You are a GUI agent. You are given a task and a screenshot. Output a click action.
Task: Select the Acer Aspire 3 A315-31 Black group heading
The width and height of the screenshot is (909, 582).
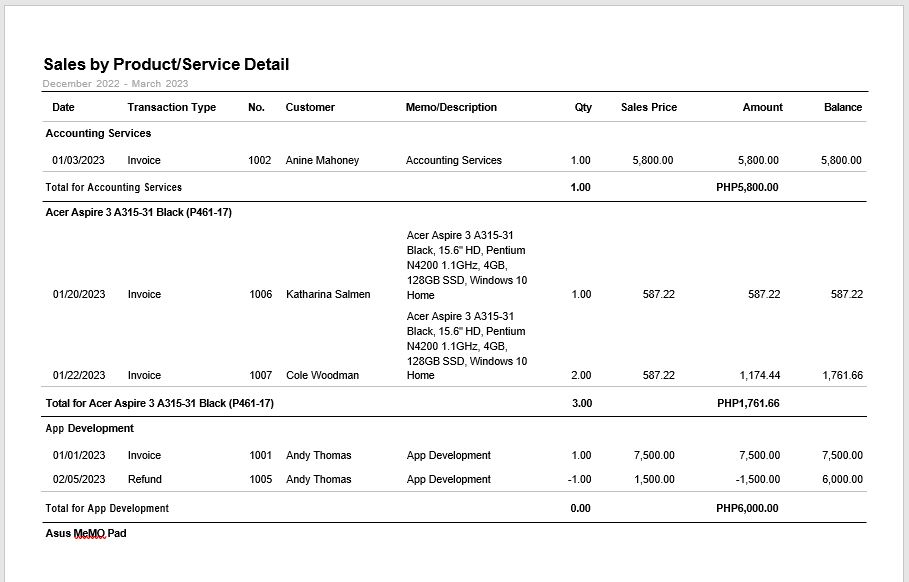click(138, 212)
